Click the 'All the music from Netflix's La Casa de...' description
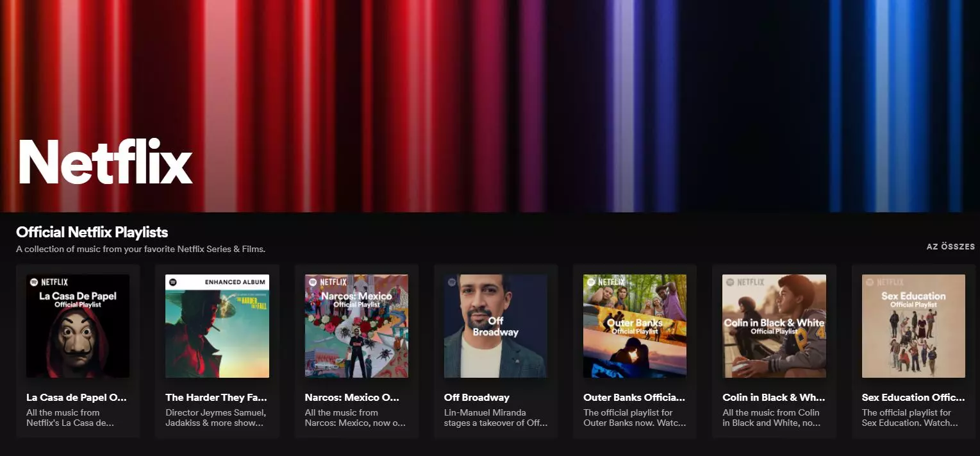Image resolution: width=980 pixels, height=456 pixels. (71, 418)
